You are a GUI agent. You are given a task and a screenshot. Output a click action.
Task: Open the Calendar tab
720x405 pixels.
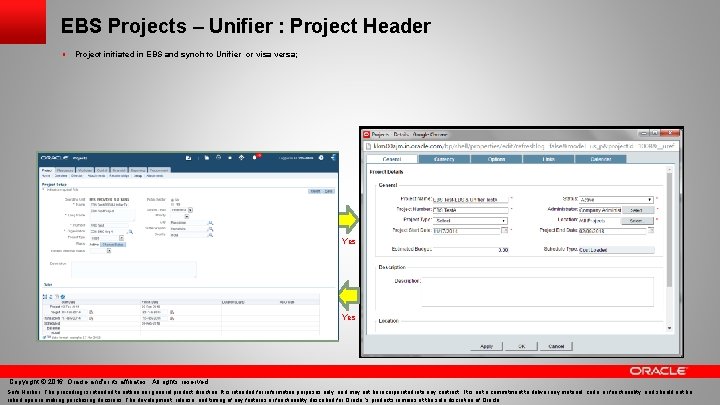(601, 159)
